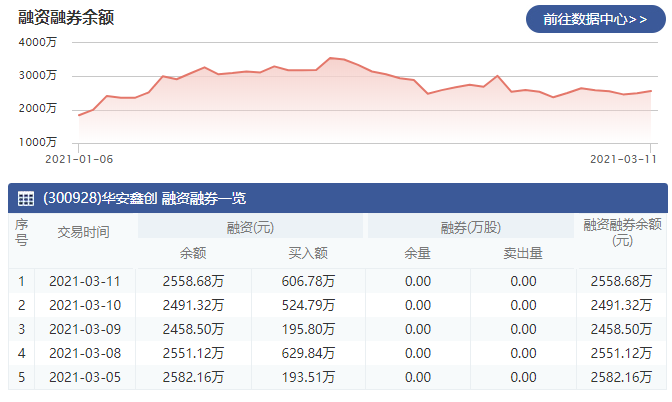Click the 606.78万 买入额 value

tap(308, 281)
